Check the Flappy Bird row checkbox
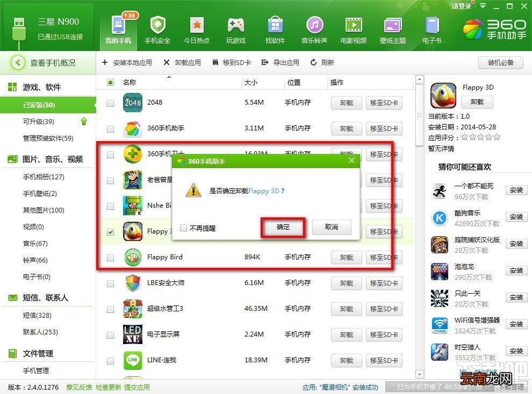The width and height of the screenshot is (532, 394). (110, 258)
